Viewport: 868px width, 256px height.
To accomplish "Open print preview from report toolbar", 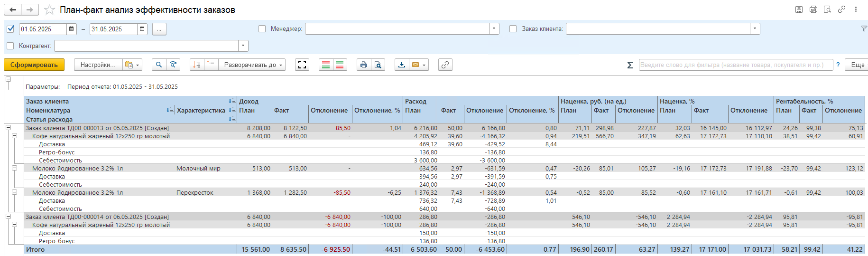I will tap(378, 65).
